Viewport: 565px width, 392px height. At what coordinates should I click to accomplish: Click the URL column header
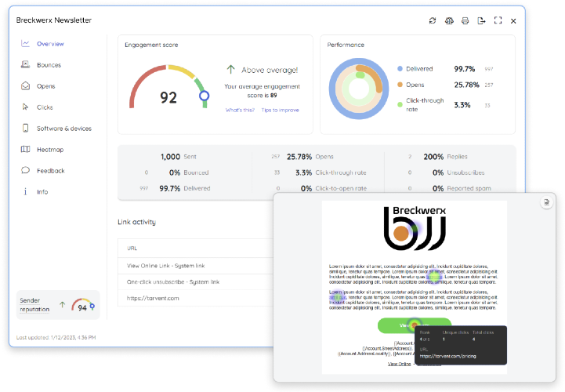tap(132, 248)
